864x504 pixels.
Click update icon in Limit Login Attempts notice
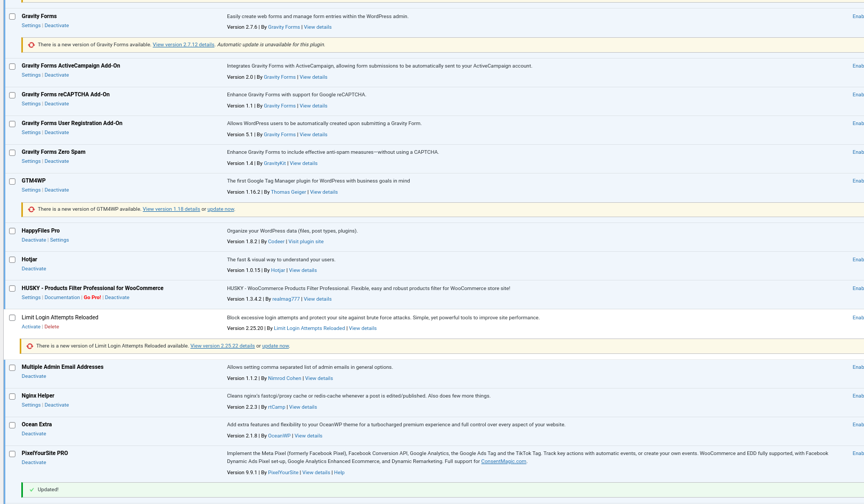coord(30,346)
